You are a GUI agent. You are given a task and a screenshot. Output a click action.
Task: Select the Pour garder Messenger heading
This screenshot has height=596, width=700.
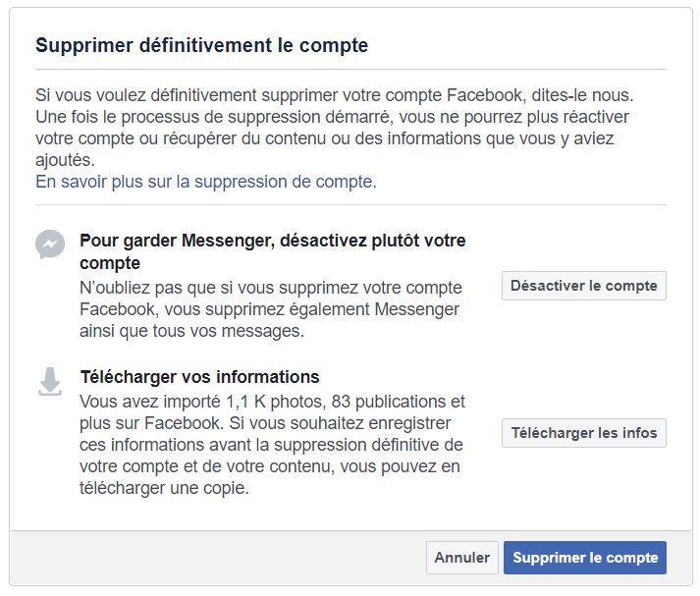tap(273, 251)
